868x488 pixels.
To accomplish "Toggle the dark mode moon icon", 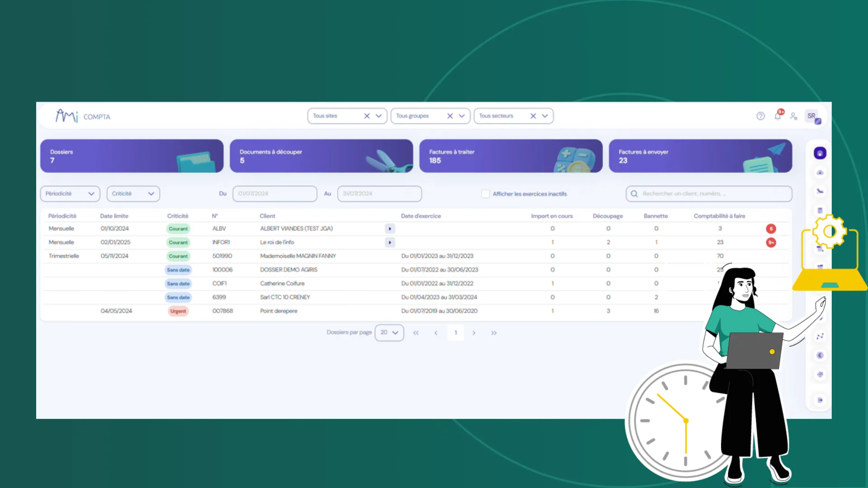I will tap(820, 355).
